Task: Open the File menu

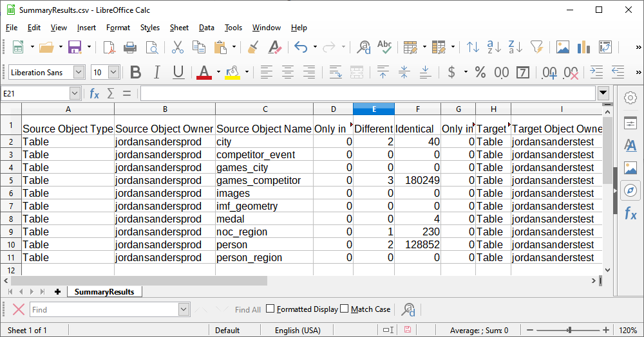Action: [x=12, y=28]
